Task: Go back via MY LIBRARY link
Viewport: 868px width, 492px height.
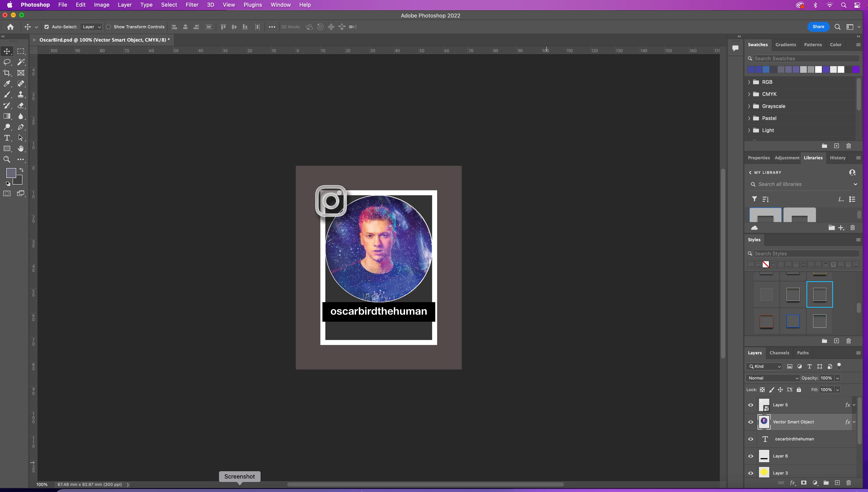Action: pos(765,173)
